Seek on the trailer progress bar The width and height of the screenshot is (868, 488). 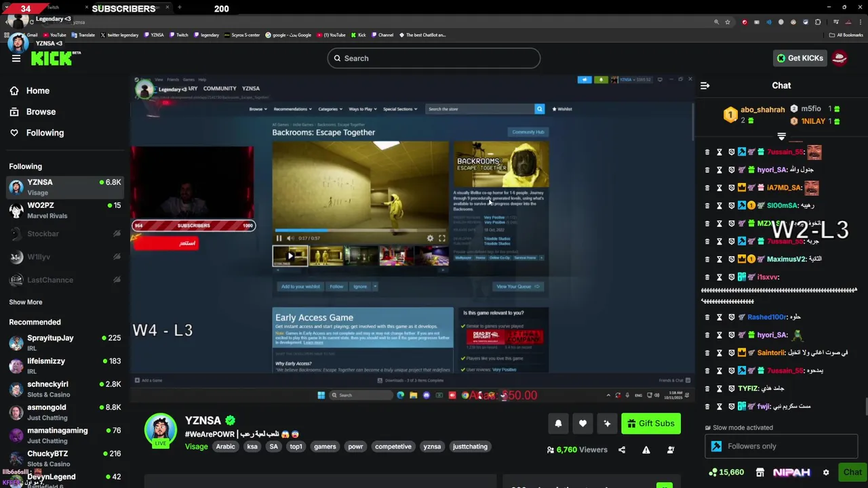pyautogui.click(x=360, y=230)
